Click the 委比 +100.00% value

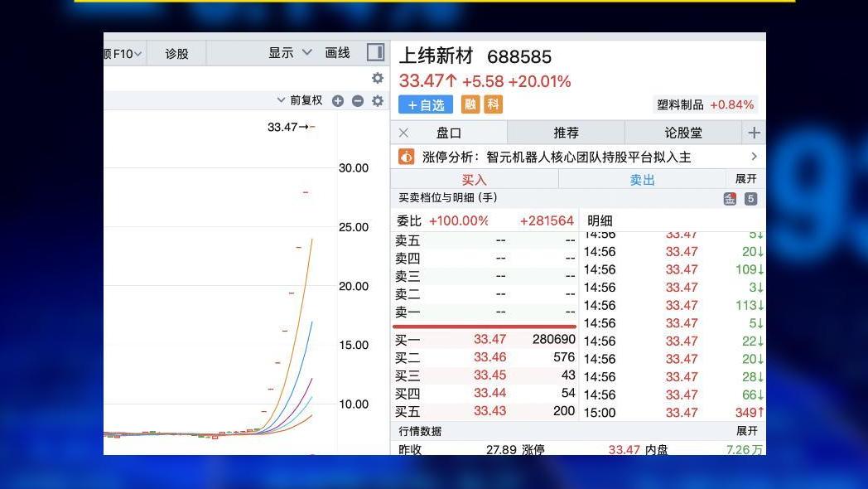click(x=458, y=221)
